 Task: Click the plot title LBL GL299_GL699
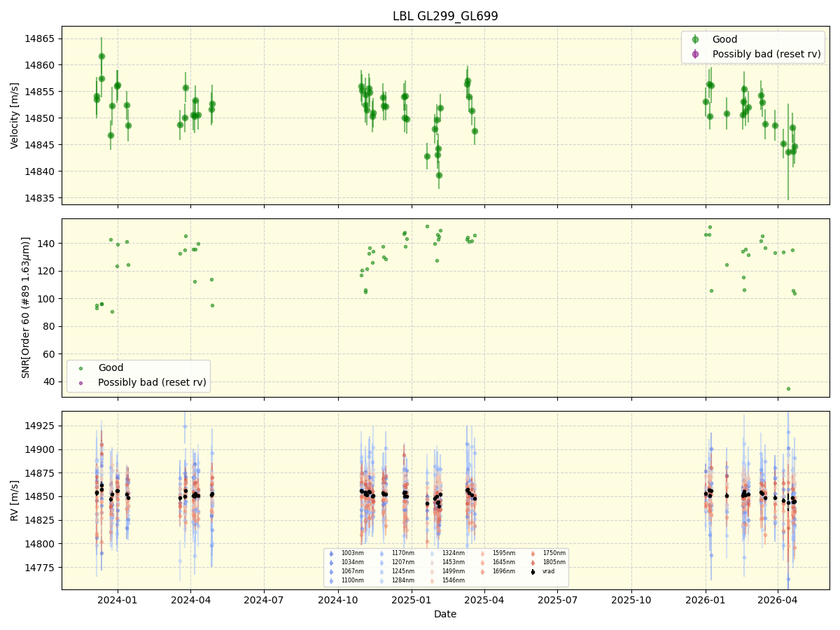click(x=445, y=16)
